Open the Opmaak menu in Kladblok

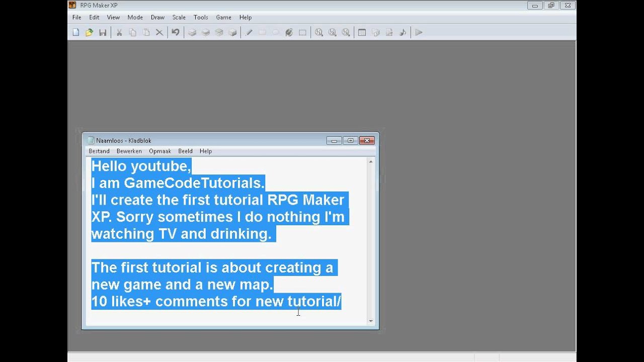tap(160, 151)
